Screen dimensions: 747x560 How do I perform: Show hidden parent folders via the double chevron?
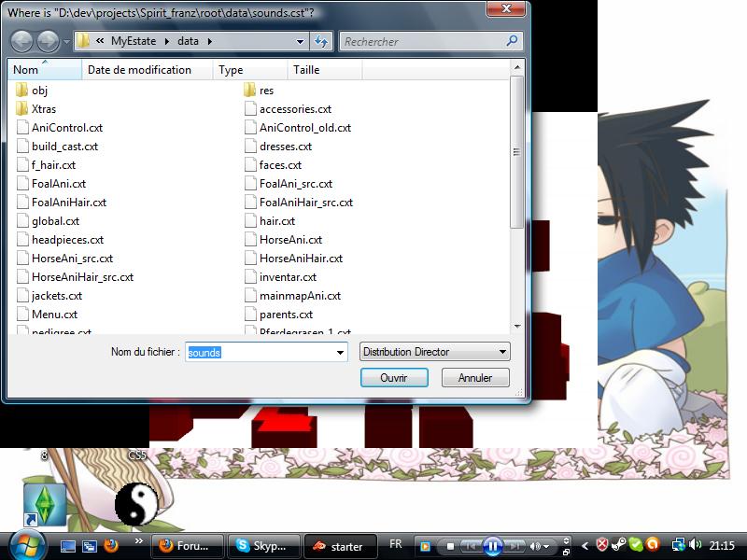pyautogui.click(x=100, y=41)
